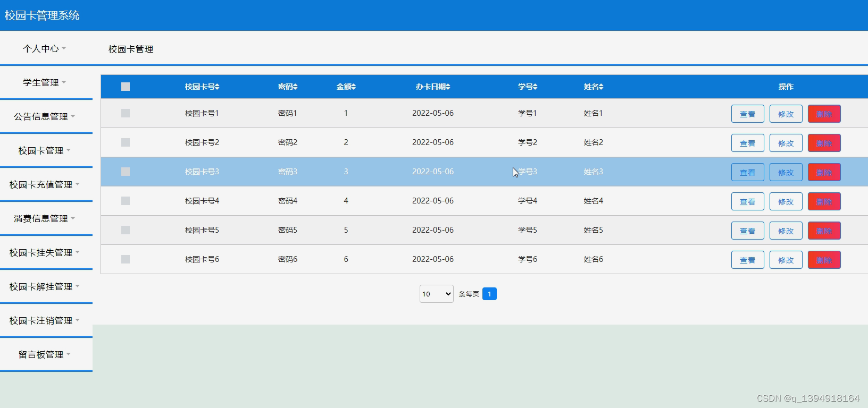Select the 校园卡号1 cell text
Viewport: 868px width, 408px height.
202,113
